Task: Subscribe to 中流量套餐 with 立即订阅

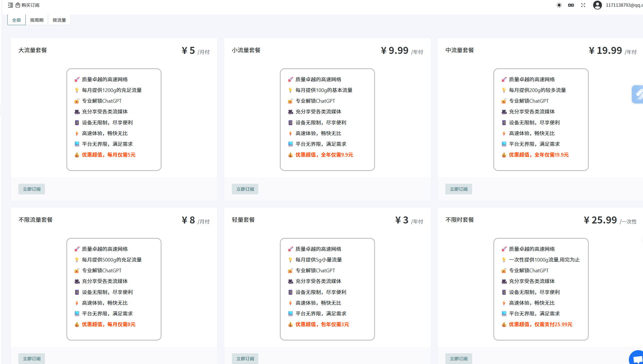Action: [x=459, y=189]
